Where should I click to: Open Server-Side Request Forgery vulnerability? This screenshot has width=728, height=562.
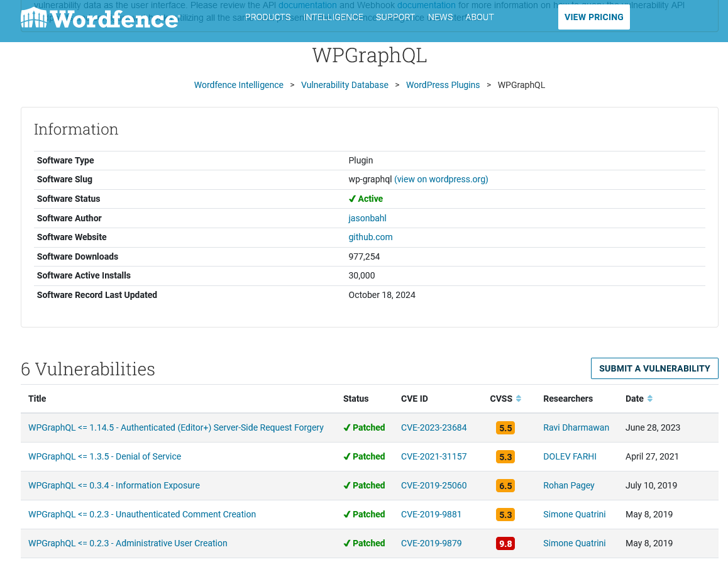click(176, 428)
